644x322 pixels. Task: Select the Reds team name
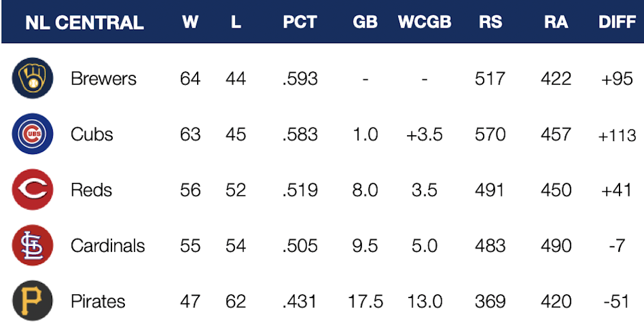[91, 191]
